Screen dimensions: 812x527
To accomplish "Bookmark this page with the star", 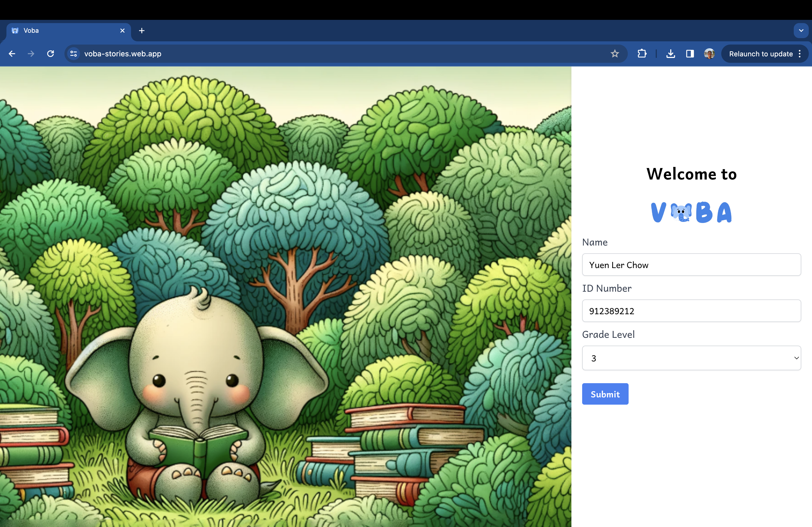I will (614, 54).
